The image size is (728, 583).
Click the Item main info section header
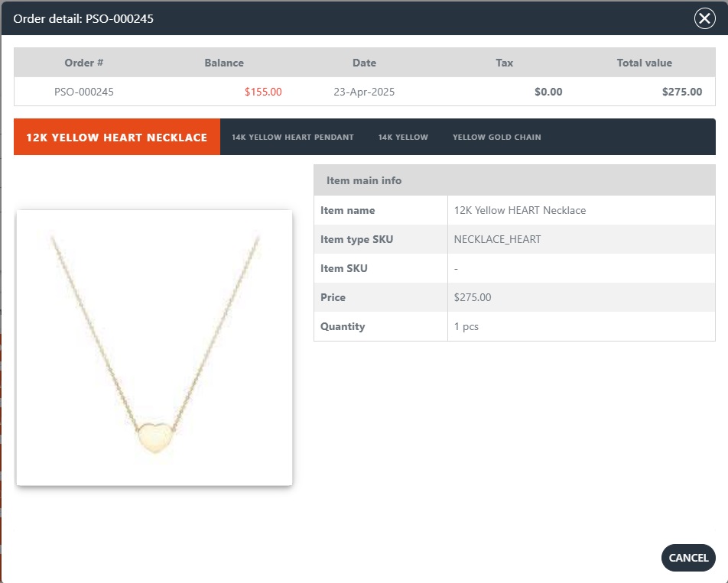tap(364, 180)
